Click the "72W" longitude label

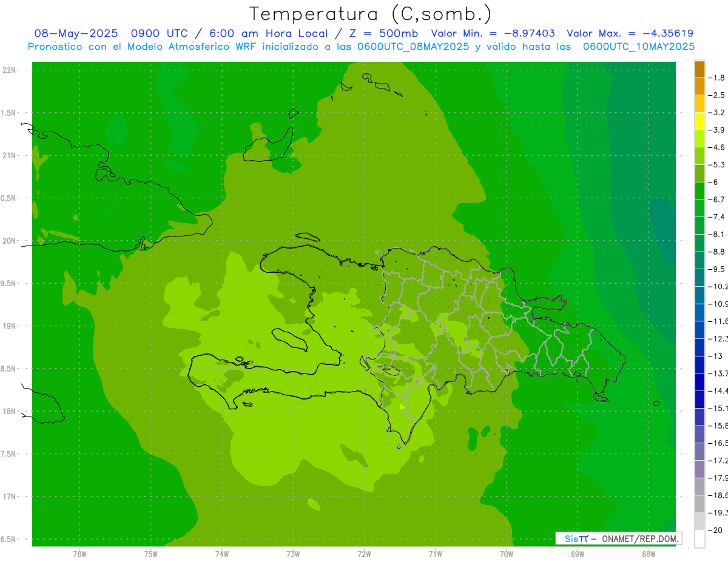point(364,554)
